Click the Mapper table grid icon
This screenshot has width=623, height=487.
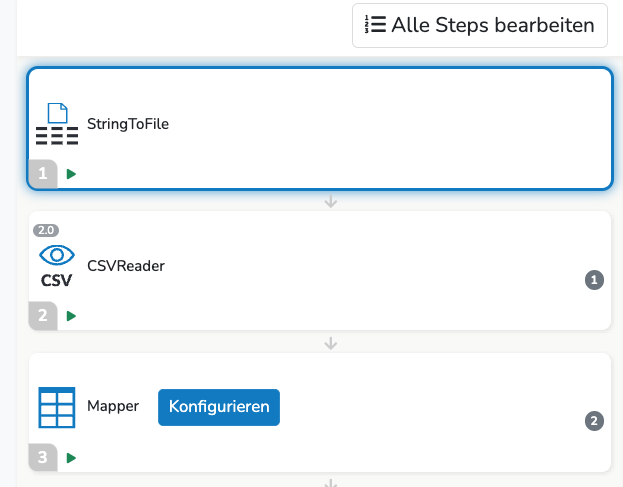[x=57, y=408]
